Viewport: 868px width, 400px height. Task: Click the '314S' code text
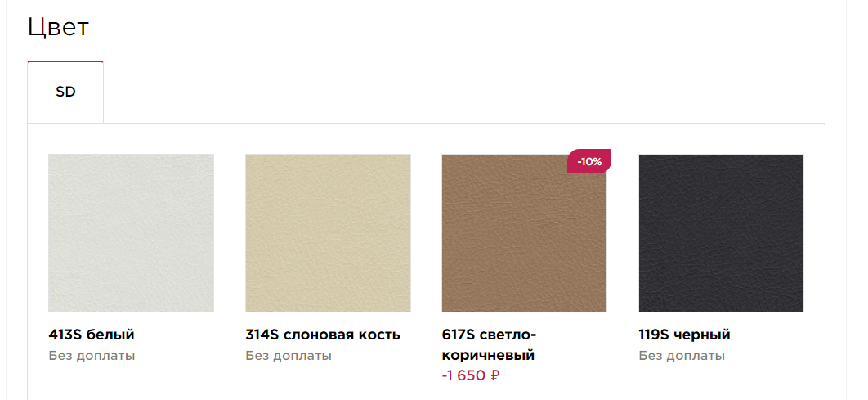pyautogui.click(x=262, y=335)
